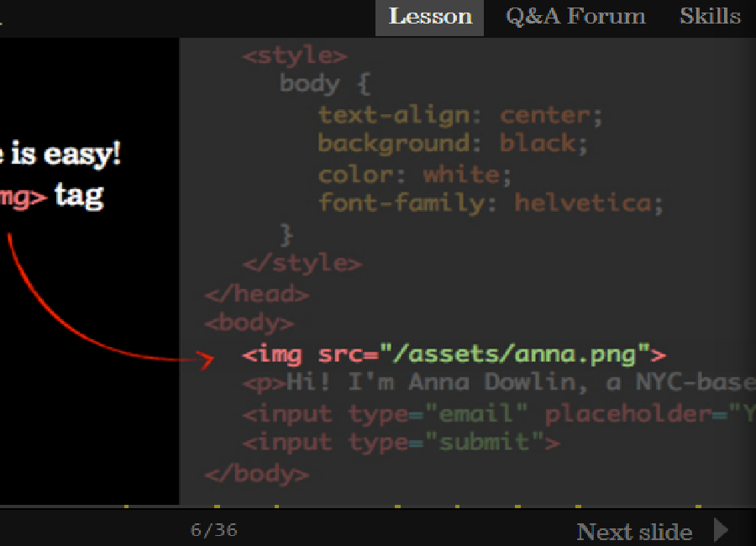The width and height of the screenshot is (756, 546).
Task: Open the Q&A Forum tab
Action: [x=575, y=17]
